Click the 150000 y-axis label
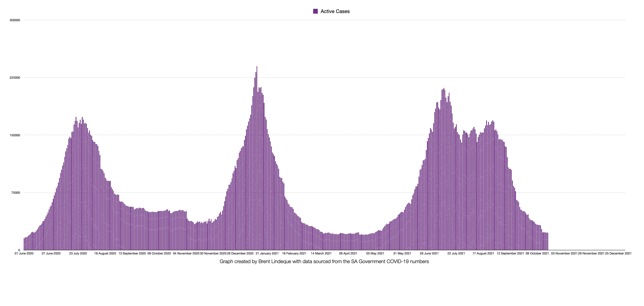The height and width of the screenshot is (306, 644). [15, 135]
